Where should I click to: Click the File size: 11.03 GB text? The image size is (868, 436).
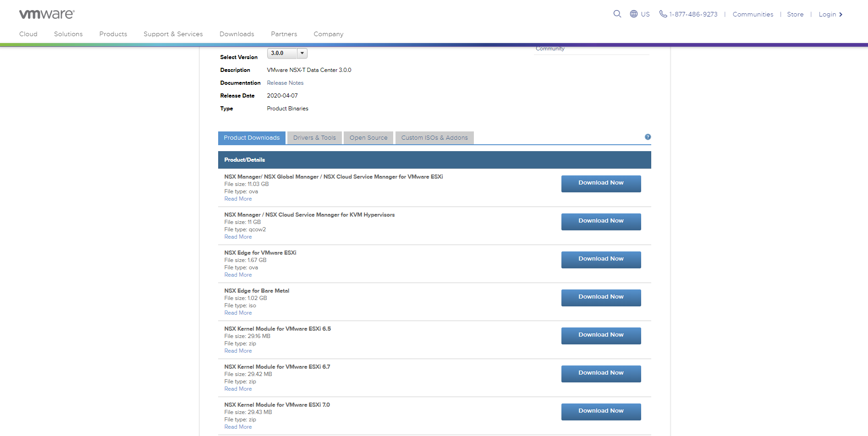[x=247, y=184]
